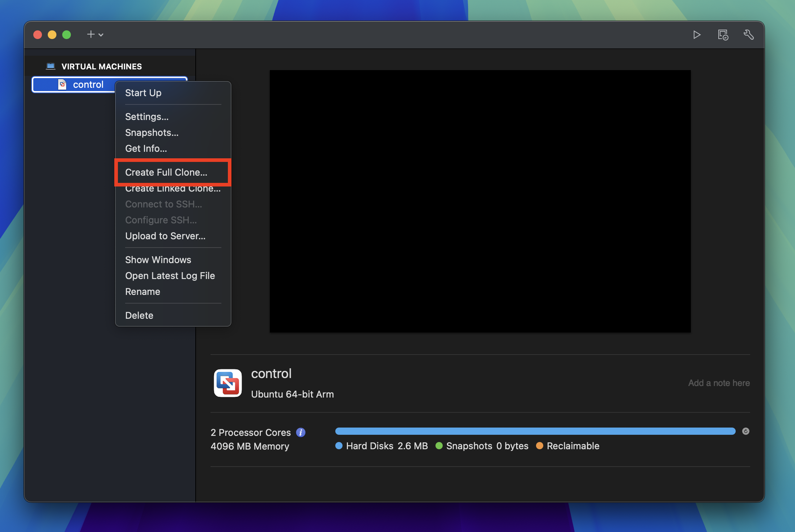Click the Hard Disks legend dot
This screenshot has height=532, width=795.
click(x=339, y=446)
